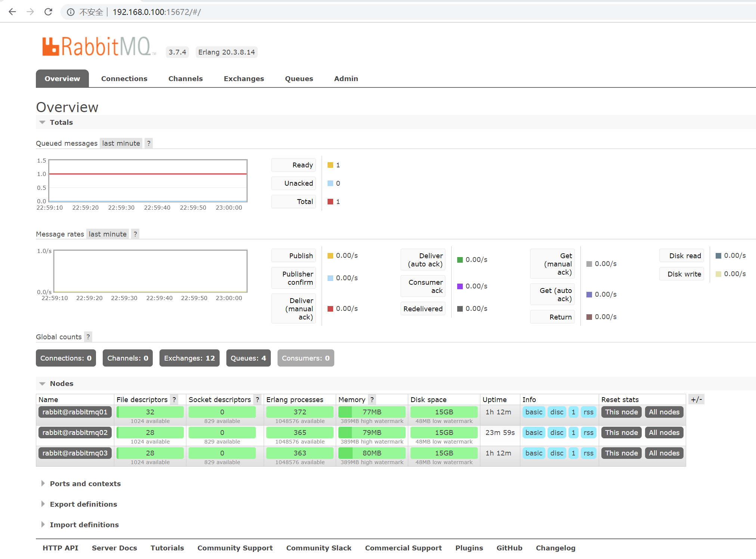Click the site security info icon
The width and height of the screenshot is (756, 559).
pyautogui.click(x=71, y=12)
